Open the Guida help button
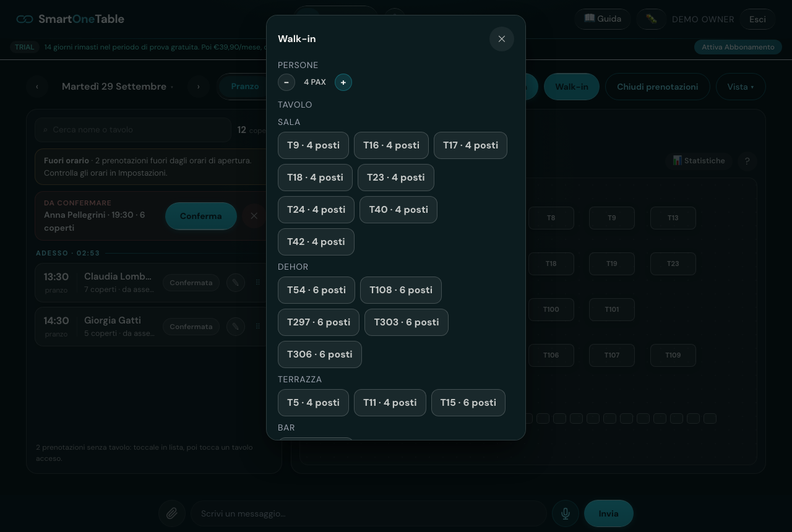The width and height of the screenshot is (792, 532). 603,19
